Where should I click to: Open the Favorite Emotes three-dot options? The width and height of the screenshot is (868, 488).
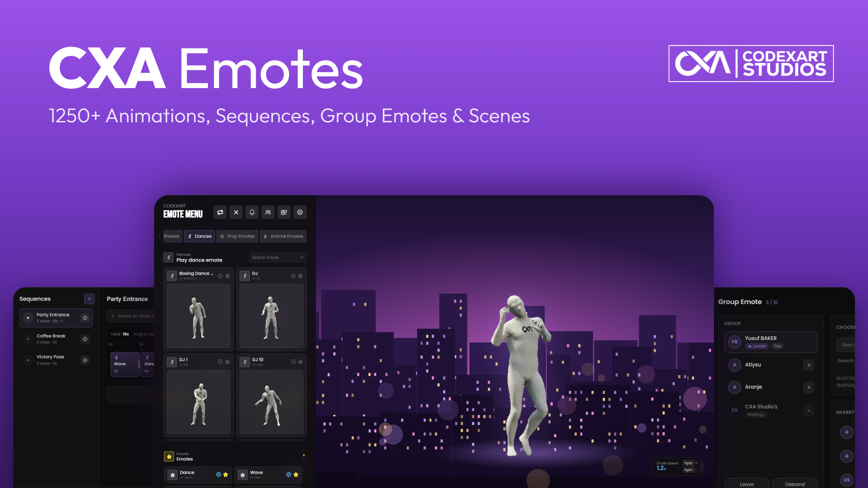pyautogui.click(x=304, y=456)
